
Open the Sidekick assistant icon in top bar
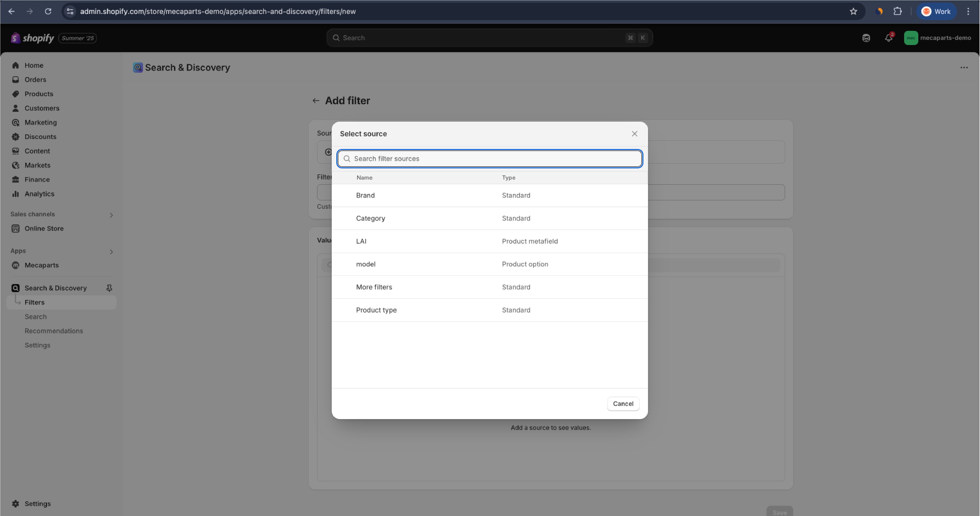point(866,38)
